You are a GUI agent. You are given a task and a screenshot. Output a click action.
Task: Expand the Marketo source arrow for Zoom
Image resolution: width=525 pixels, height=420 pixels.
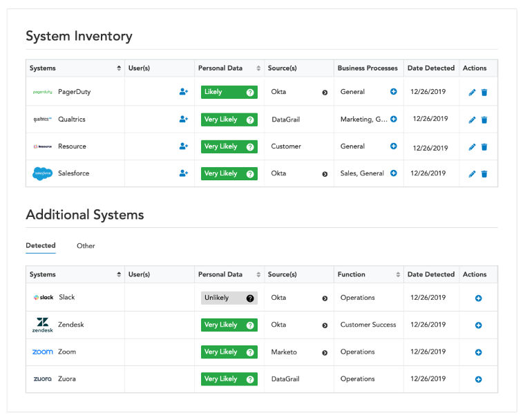pyautogui.click(x=325, y=353)
